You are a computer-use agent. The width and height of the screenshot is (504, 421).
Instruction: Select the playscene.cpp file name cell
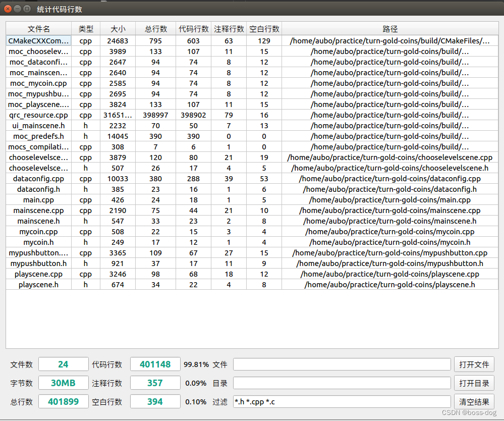(38, 274)
